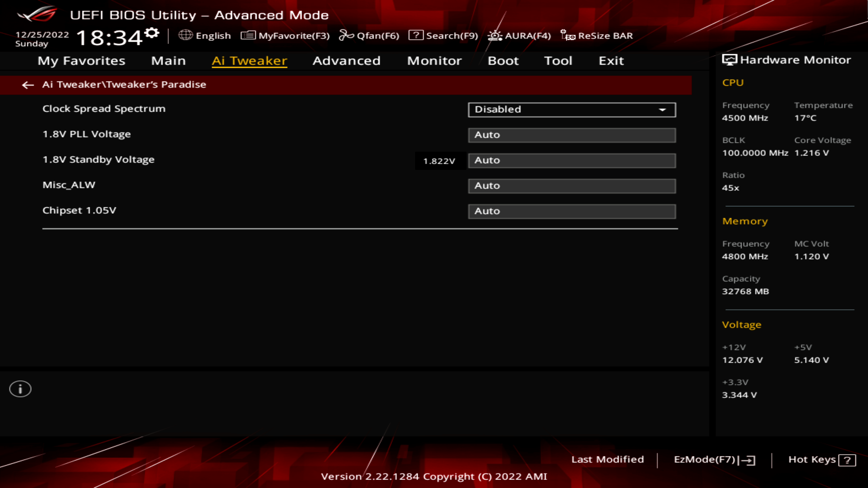
Task: Toggle Clock Spread Spectrum to Disabled
Action: click(x=571, y=109)
